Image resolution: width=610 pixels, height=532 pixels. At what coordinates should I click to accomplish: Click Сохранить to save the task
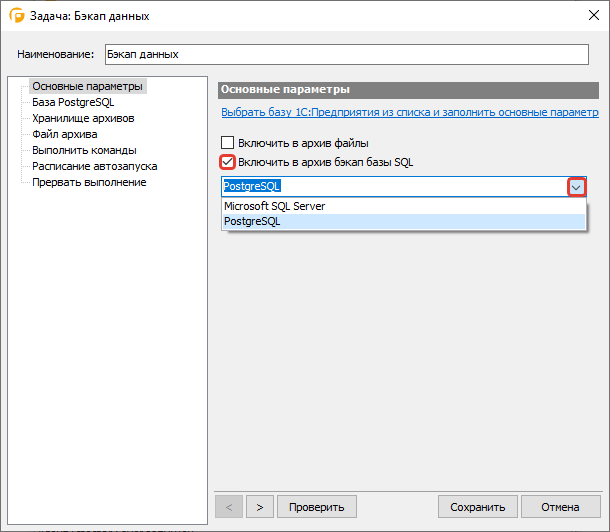pyautogui.click(x=478, y=506)
